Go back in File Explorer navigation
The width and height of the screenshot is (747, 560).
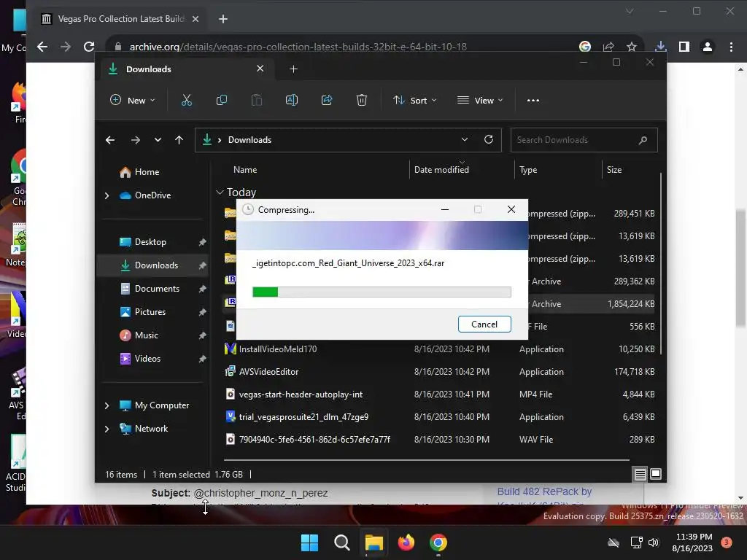click(110, 140)
